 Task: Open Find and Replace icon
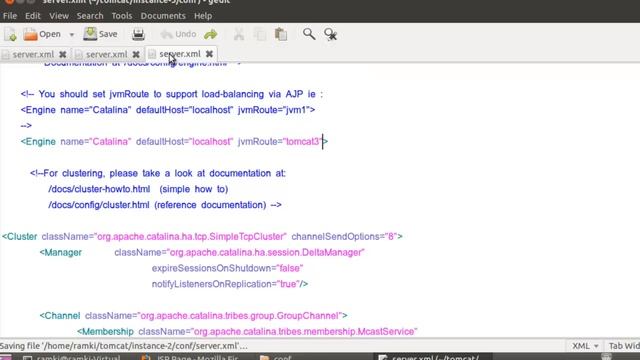[x=330, y=34]
